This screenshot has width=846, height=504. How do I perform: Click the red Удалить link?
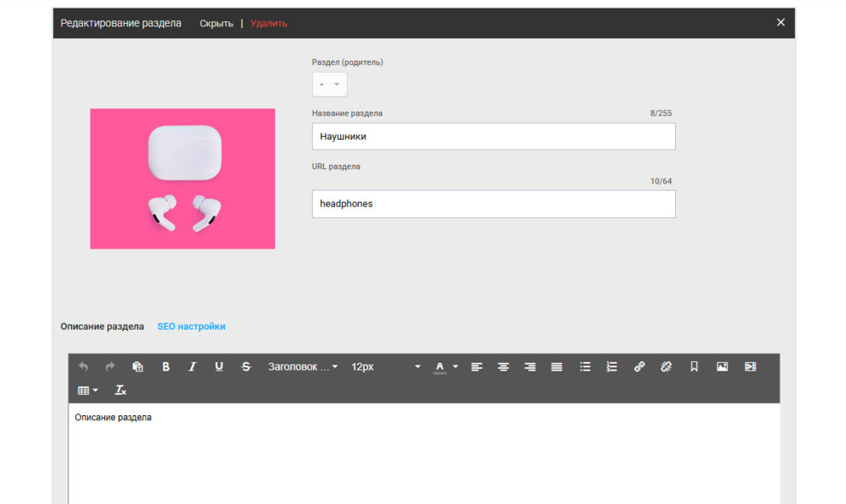coord(268,23)
